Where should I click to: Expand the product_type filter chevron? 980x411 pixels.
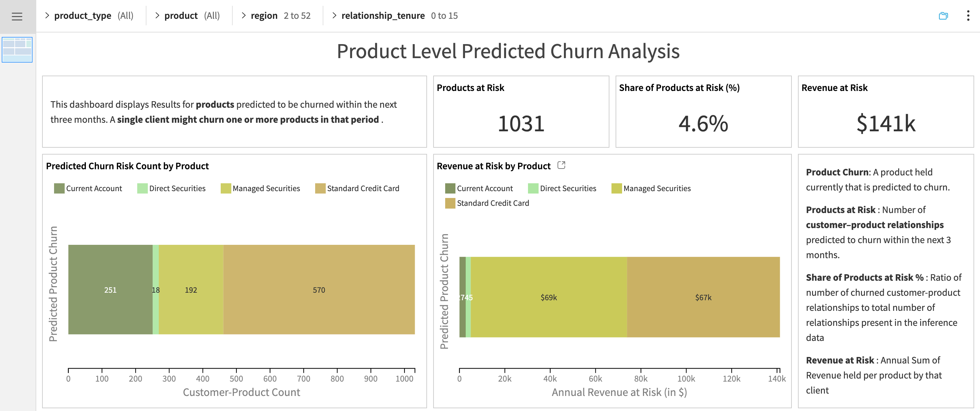coord(47,15)
